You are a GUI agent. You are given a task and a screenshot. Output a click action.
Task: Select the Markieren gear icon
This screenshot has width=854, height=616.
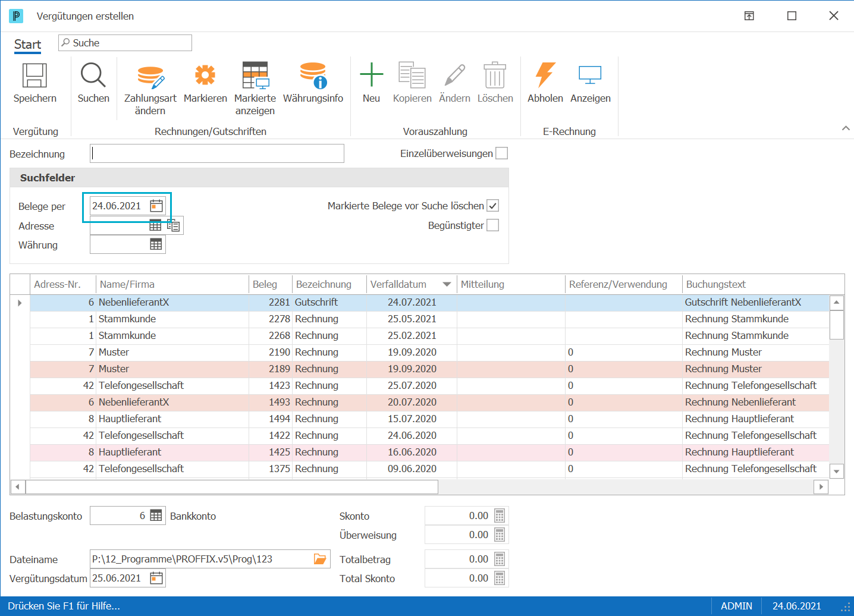(x=205, y=76)
